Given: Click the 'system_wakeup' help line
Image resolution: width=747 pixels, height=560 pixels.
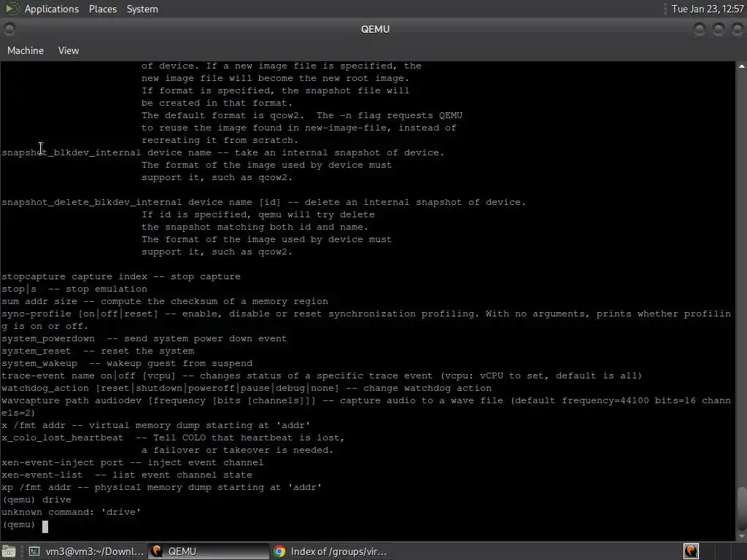Looking at the screenshot, I should point(127,363).
